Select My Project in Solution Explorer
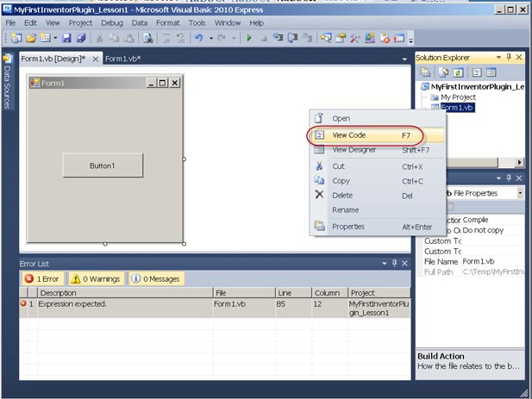The image size is (532, 399). click(458, 97)
